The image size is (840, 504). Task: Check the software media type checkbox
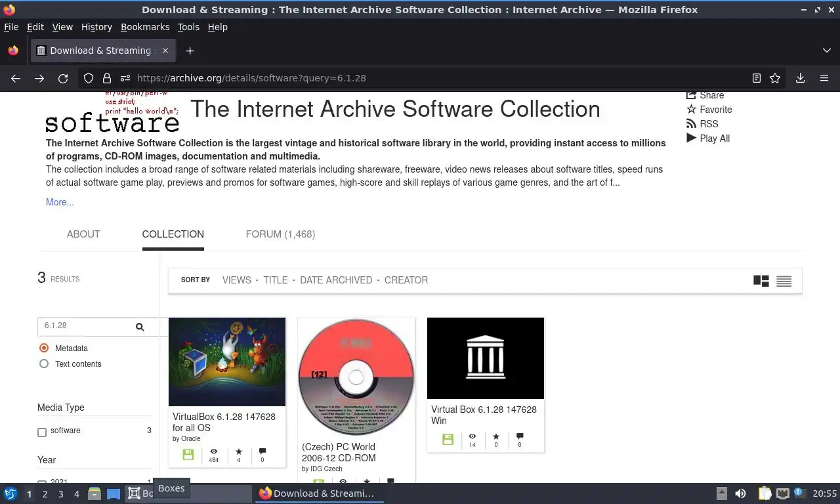click(x=42, y=432)
